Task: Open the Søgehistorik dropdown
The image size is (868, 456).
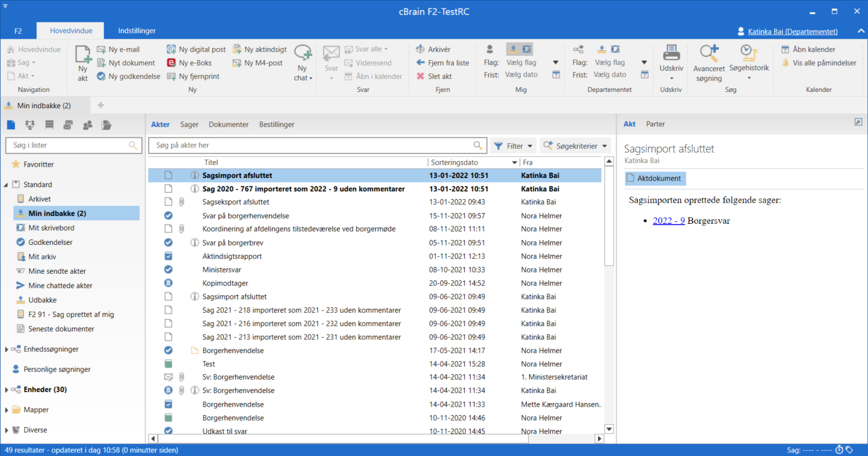Action: click(x=749, y=78)
